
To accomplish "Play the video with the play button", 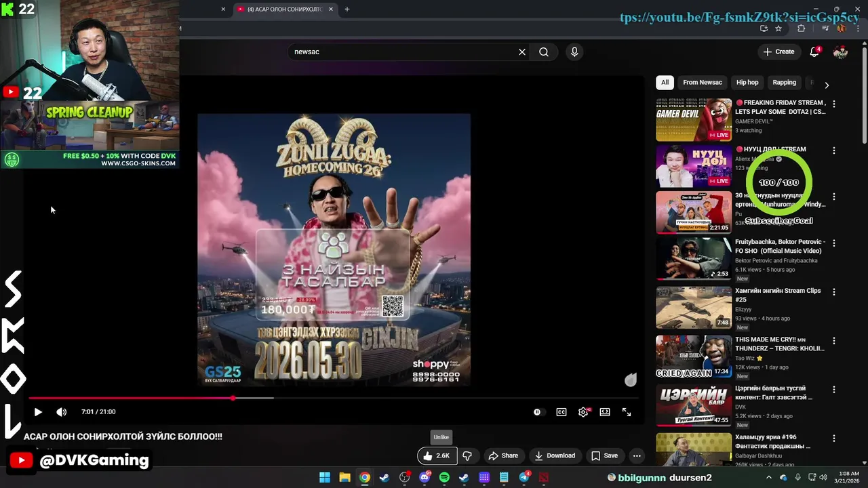I will click(x=38, y=412).
